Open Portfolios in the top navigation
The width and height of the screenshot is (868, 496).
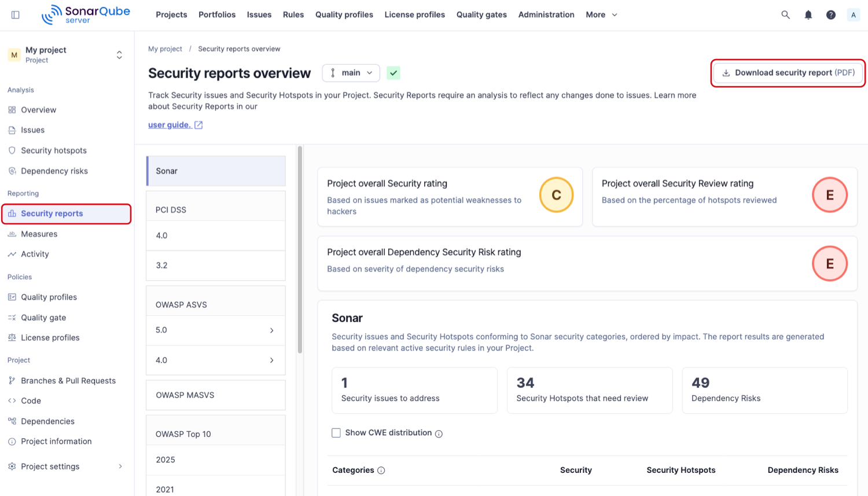coord(217,15)
